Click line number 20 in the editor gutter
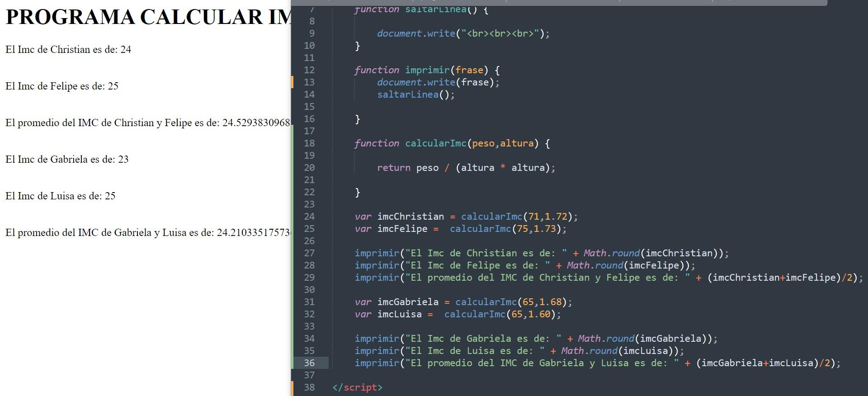This screenshot has width=868, height=396. [x=309, y=168]
